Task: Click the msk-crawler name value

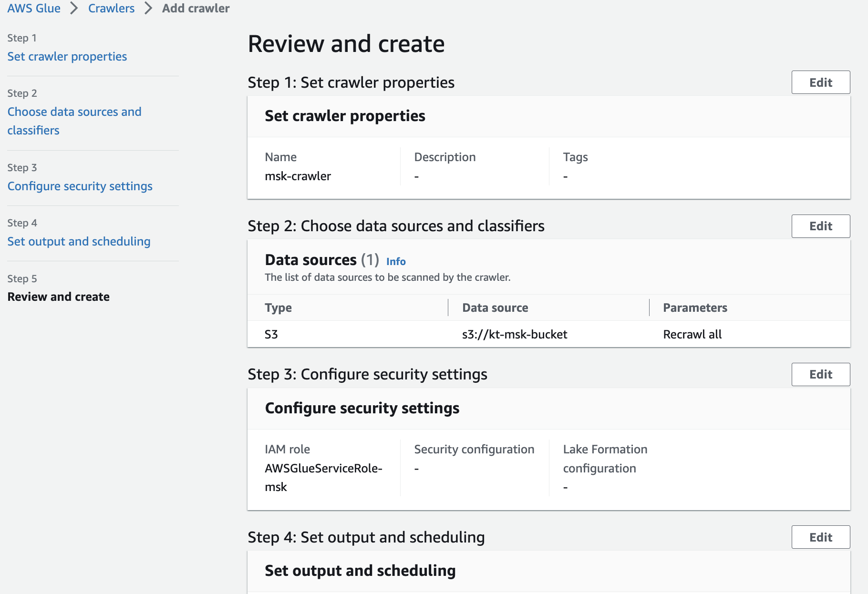Action: pyautogui.click(x=298, y=176)
